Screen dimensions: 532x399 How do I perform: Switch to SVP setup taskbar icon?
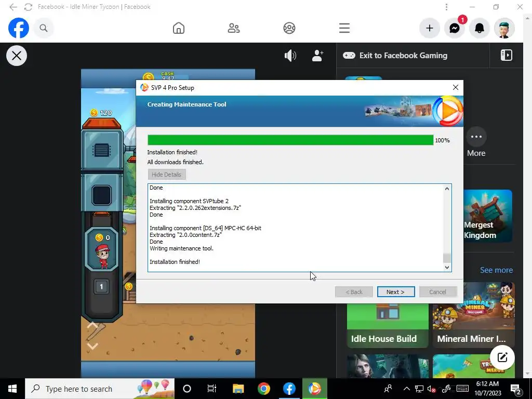pyautogui.click(x=314, y=389)
